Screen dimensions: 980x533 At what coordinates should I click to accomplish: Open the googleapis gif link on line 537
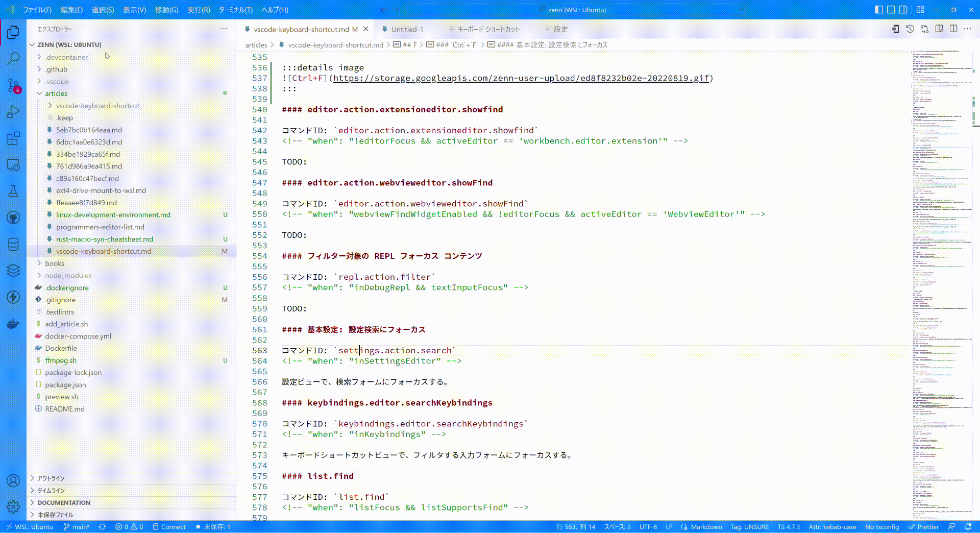[x=521, y=78]
